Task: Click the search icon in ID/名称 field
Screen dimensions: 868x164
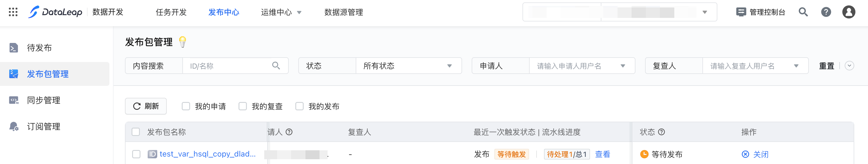Action: pos(276,66)
